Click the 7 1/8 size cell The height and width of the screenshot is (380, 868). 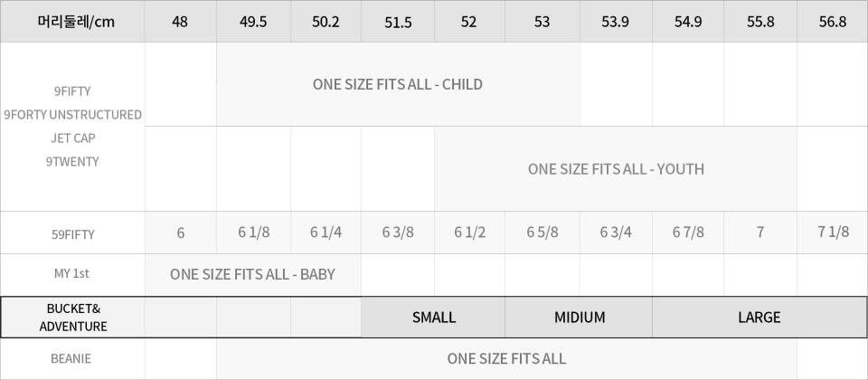click(x=832, y=233)
